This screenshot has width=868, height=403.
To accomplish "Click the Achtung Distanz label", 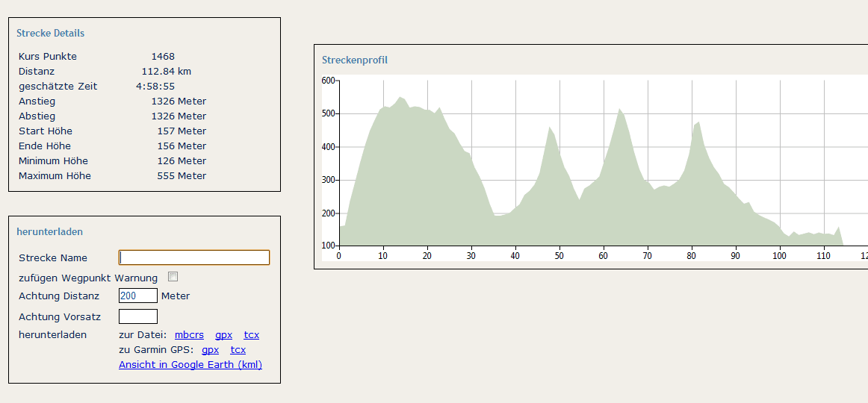I will pyautogui.click(x=59, y=296).
